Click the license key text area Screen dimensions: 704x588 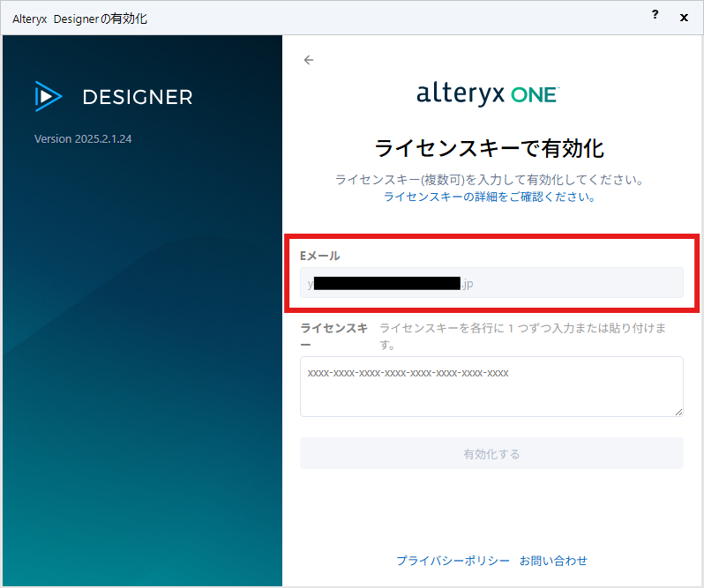pyautogui.click(x=491, y=387)
